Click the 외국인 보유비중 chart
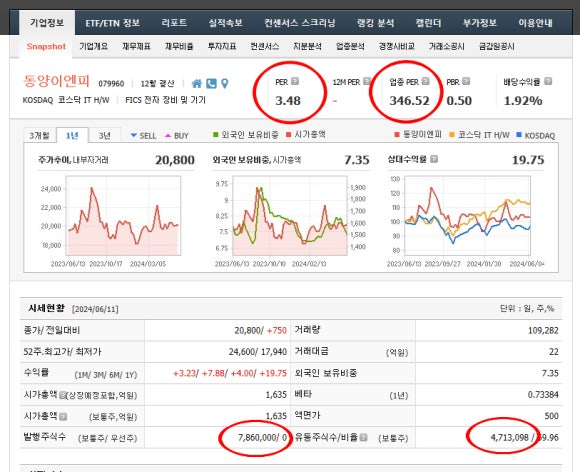Image resolution: width=580 pixels, height=472 pixels. click(290, 216)
